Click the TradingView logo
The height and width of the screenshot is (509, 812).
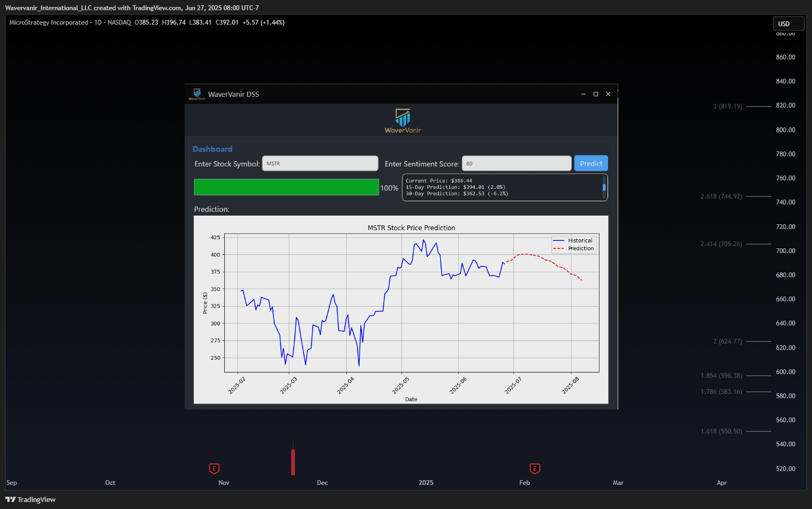31,499
